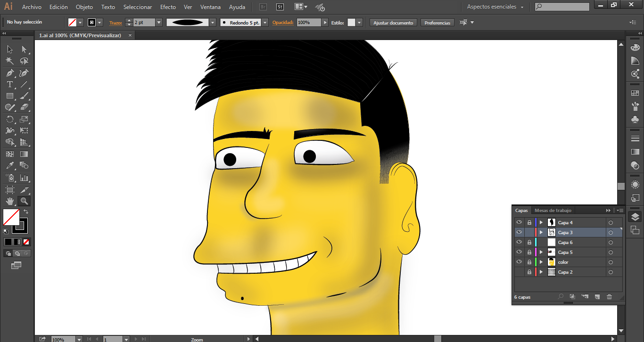Select the Direct Selection tool

point(24,49)
